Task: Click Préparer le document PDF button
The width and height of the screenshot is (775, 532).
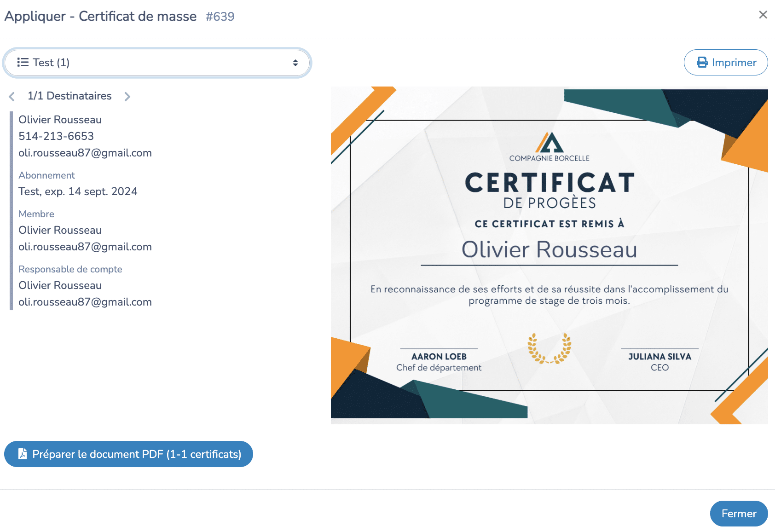Action: (129, 454)
